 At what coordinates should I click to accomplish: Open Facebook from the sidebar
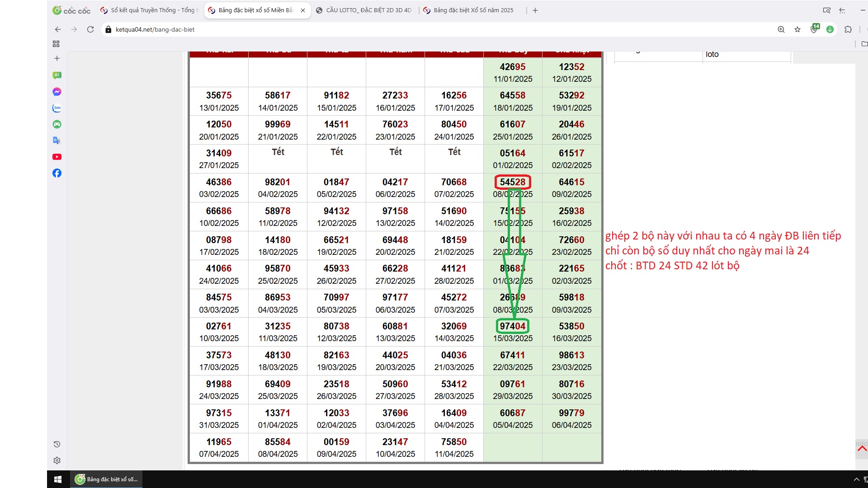(x=57, y=173)
